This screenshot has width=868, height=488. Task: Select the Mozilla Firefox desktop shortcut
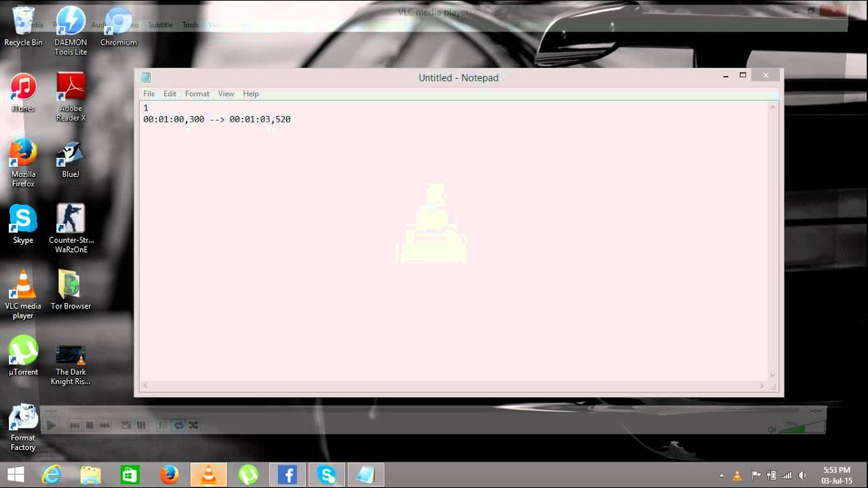point(23,163)
